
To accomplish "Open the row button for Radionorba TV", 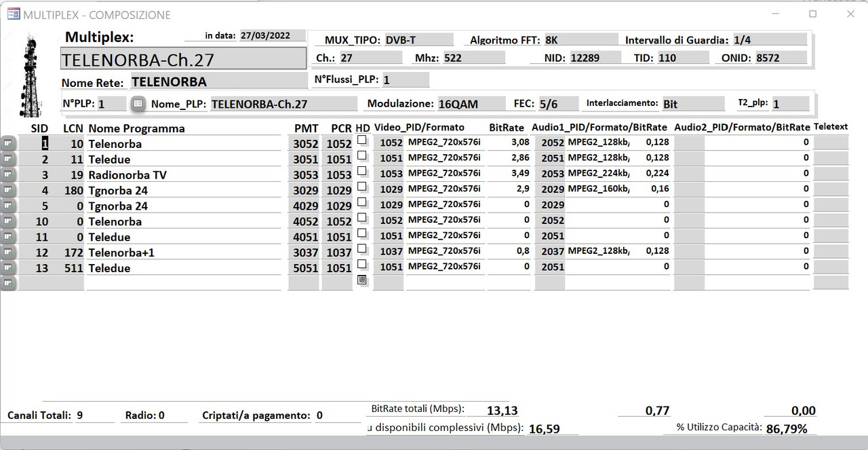I will (8, 174).
